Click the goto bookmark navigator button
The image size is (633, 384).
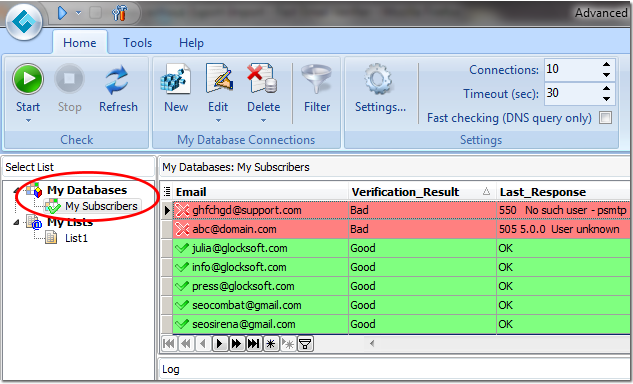coord(288,344)
